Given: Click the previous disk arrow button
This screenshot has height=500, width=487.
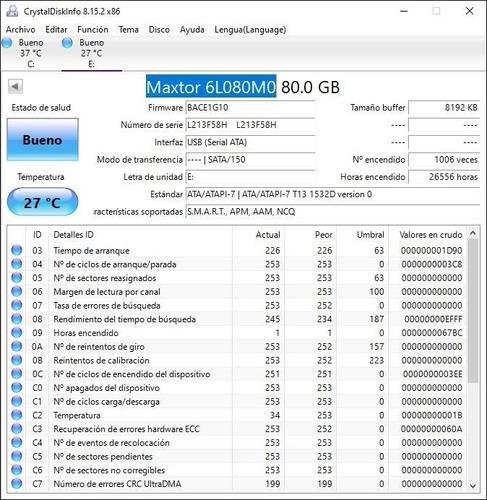Looking at the screenshot, I should coord(15,87).
